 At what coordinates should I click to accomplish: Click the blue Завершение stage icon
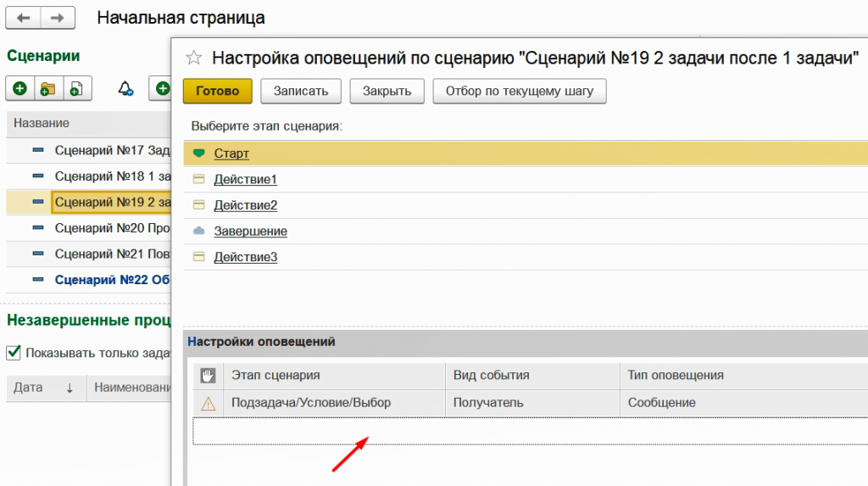[198, 231]
